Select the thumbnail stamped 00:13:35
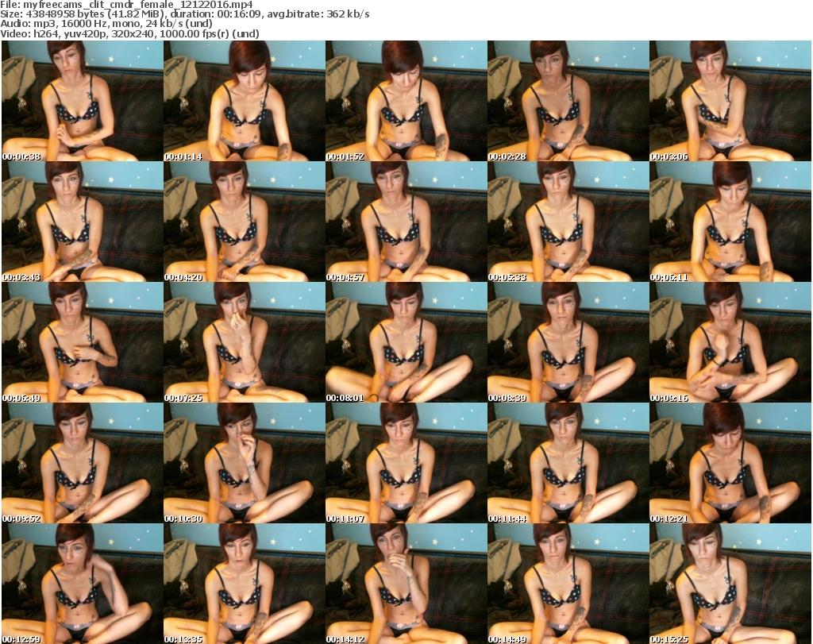 coord(245,584)
